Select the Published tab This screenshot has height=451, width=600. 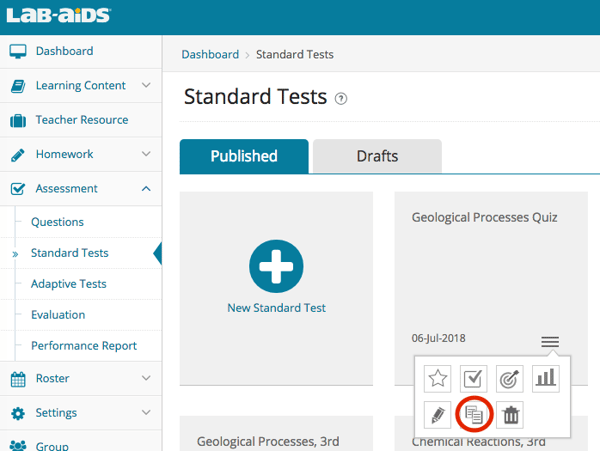pos(243,156)
